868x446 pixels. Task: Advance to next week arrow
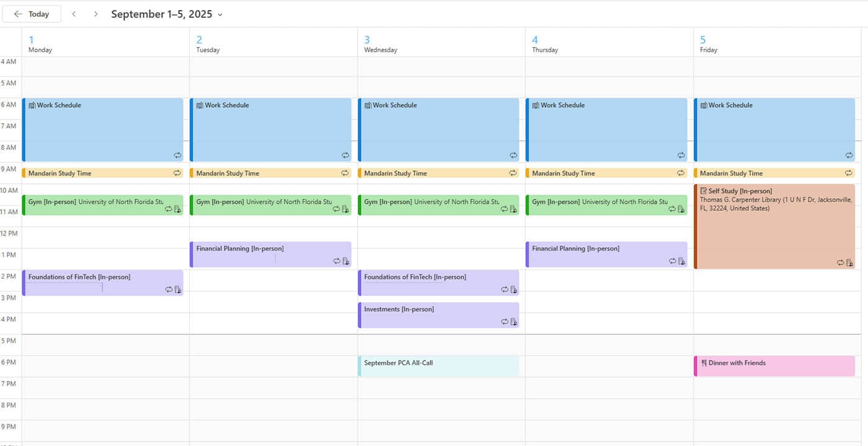[x=95, y=14]
